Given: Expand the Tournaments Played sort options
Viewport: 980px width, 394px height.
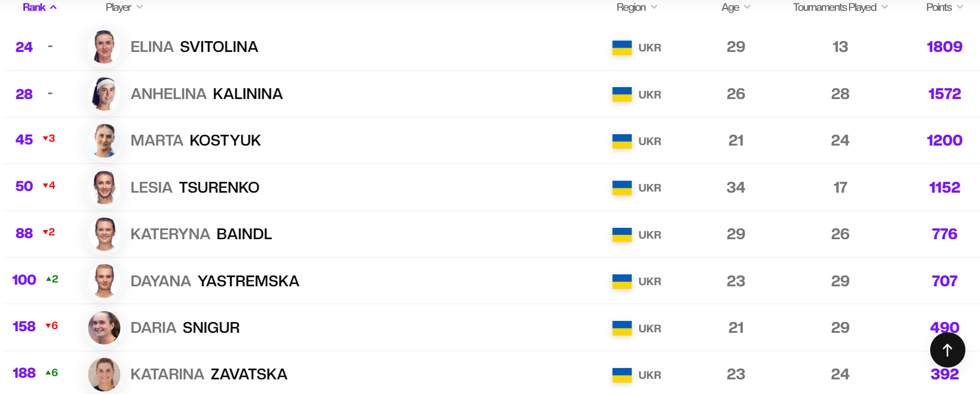Looking at the screenshot, I should point(885,7).
